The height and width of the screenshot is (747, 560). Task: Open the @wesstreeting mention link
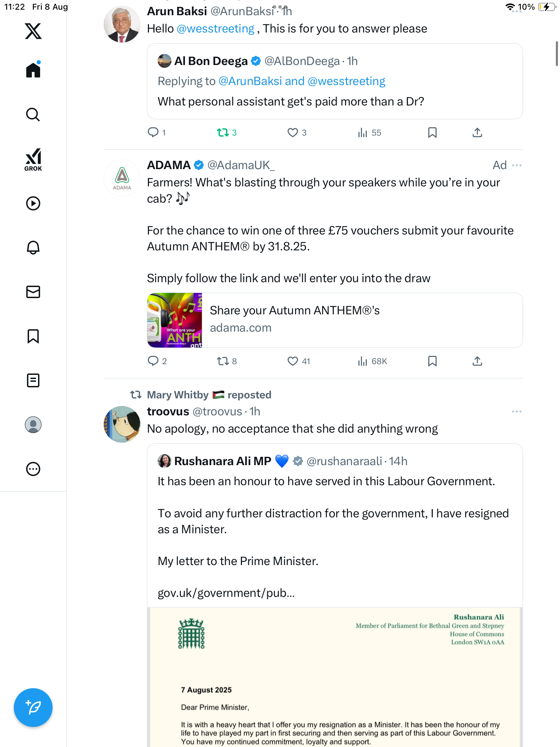pos(215,29)
